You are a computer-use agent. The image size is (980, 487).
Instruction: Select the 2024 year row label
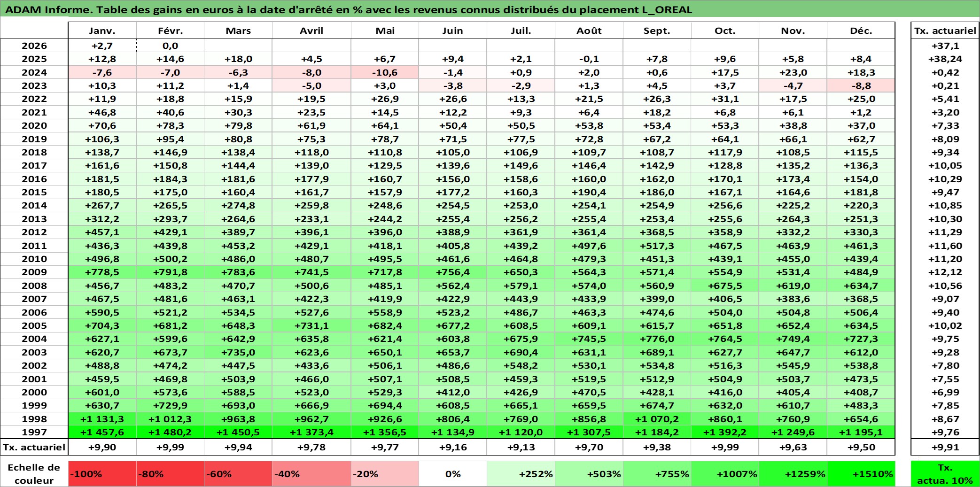click(34, 72)
